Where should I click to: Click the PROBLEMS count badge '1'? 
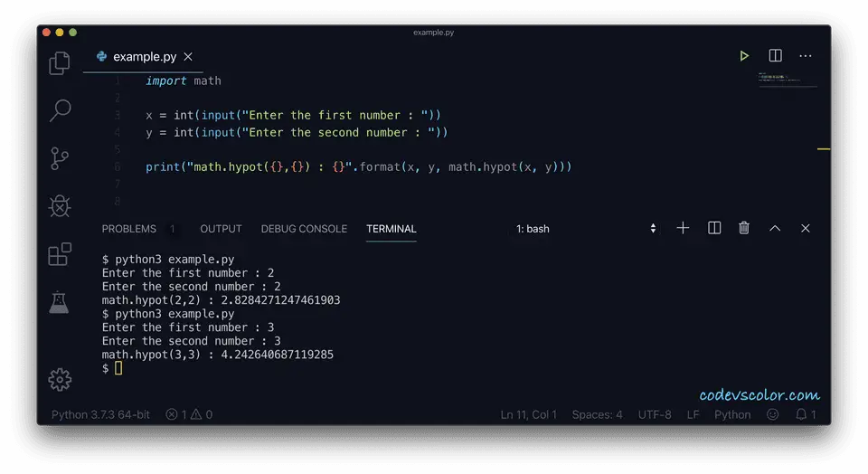pyautogui.click(x=172, y=229)
